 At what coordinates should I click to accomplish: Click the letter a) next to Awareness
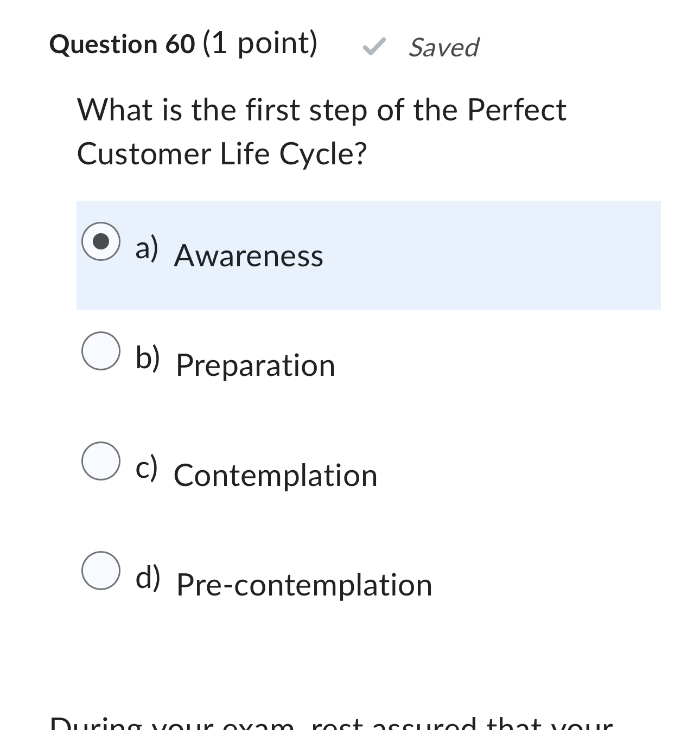click(x=148, y=249)
